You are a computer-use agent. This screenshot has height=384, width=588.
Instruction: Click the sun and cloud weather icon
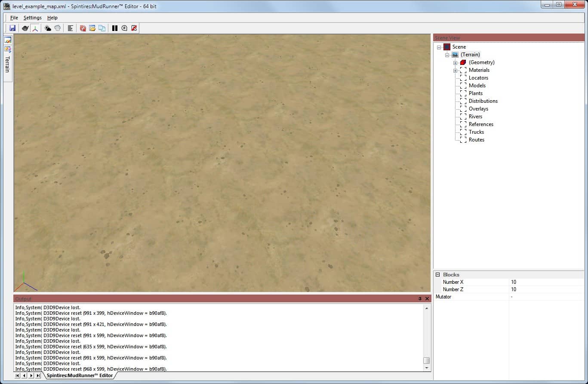tap(48, 28)
